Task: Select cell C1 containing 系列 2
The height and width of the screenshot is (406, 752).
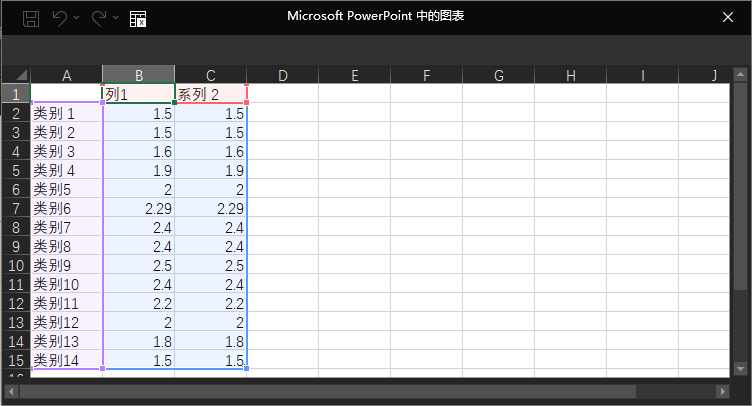Action: 211,93
